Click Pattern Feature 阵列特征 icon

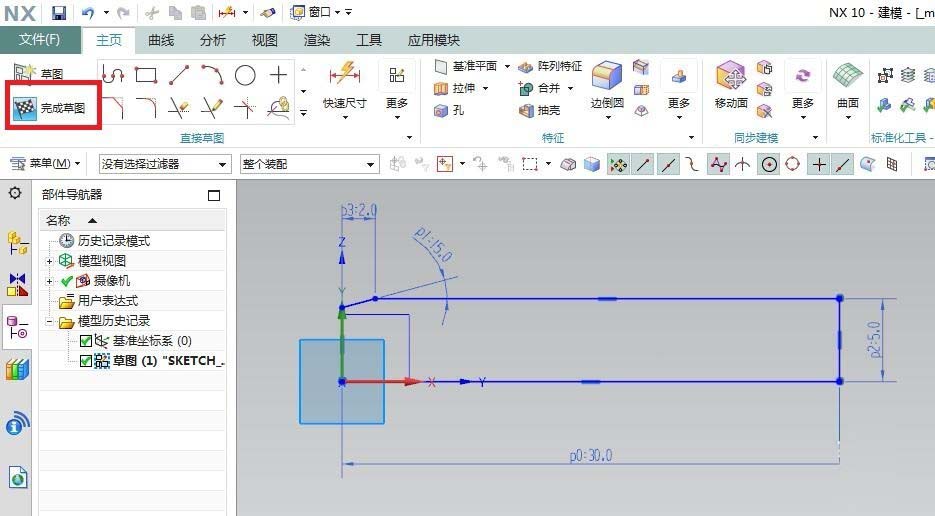point(525,66)
